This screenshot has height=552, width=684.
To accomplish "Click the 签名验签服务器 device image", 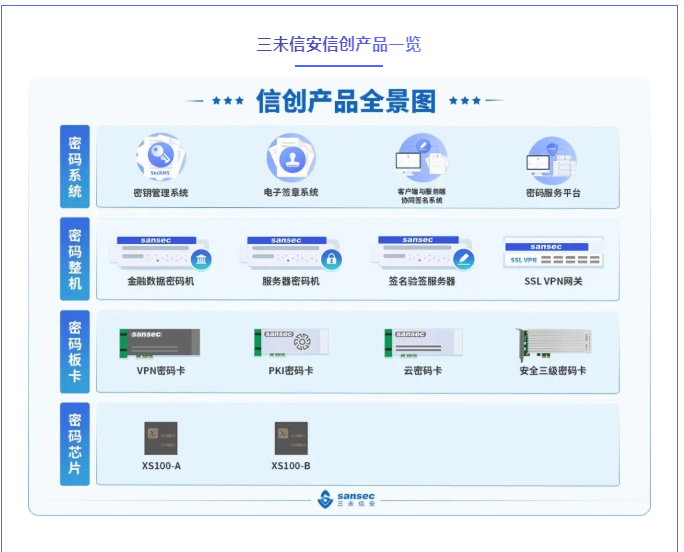I will tap(423, 253).
